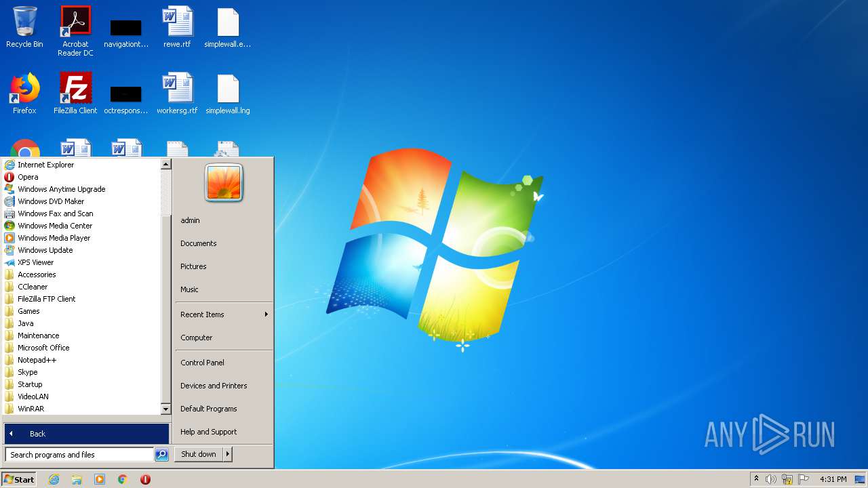868x488 pixels.
Task: Select the simplewall.lng file icon
Action: coord(228,94)
